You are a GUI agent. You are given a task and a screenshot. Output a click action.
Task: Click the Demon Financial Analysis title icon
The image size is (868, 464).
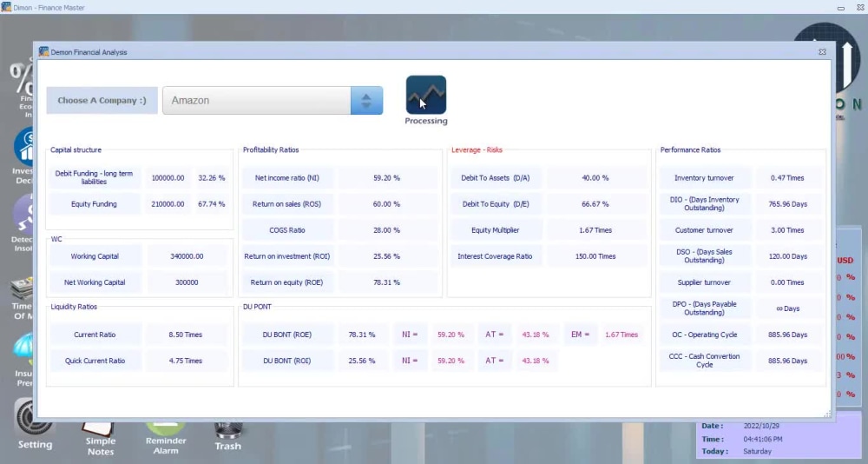click(x=43, y=51)
